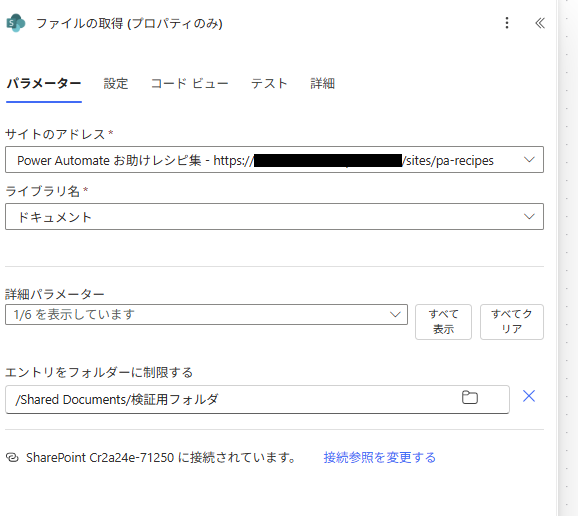
Task: Click the folder path field /Shared Documents/検証用フォルダ
Action: click(257, 400)
